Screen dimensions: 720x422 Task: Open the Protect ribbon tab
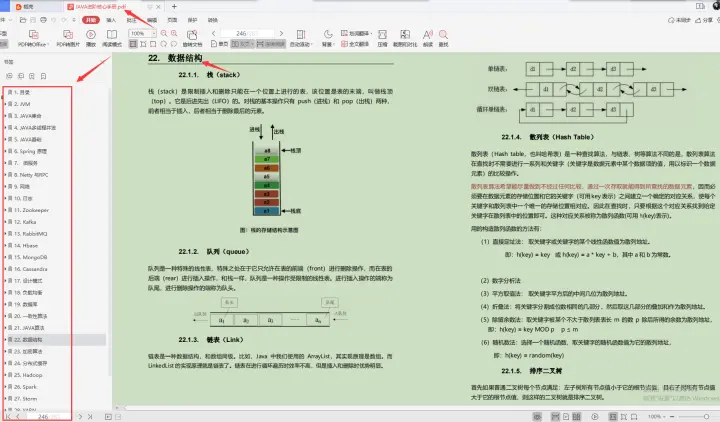192,20
